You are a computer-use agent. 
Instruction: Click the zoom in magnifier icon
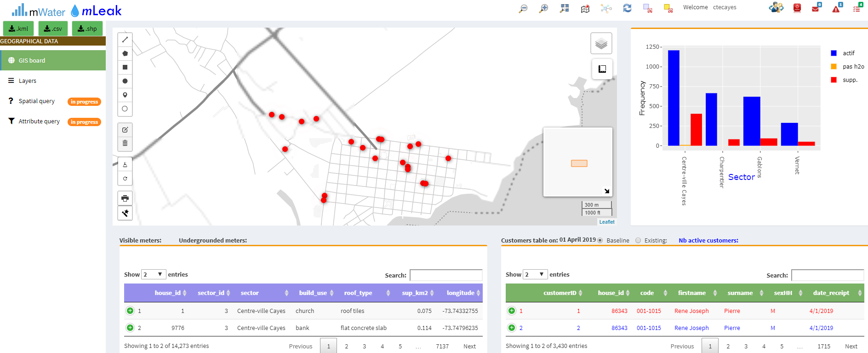click(x=543, y=8)
